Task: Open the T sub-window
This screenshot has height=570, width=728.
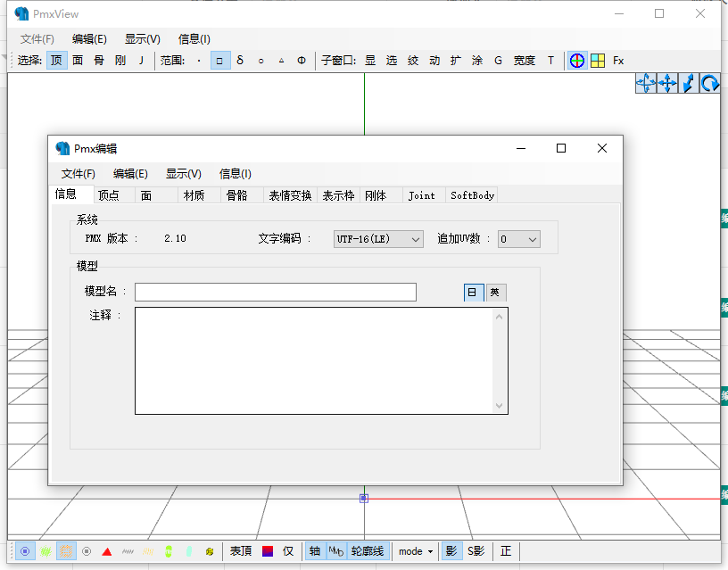Action: (x=550, y=61)
